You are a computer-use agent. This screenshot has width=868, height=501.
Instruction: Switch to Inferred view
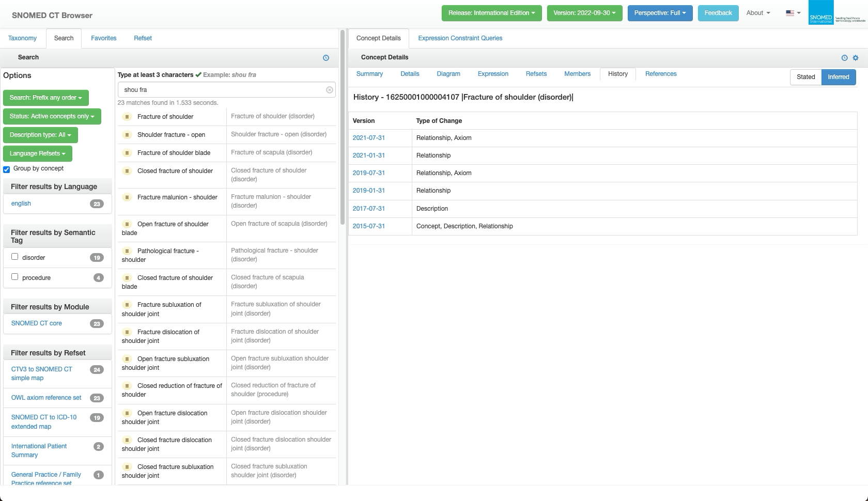tap(838, 77)
